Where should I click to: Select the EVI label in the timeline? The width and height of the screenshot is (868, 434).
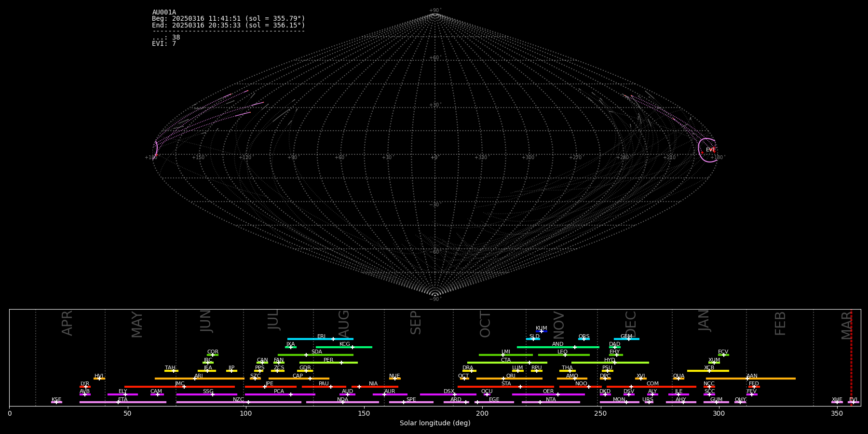pyautogui.click(x=853, y=400)
